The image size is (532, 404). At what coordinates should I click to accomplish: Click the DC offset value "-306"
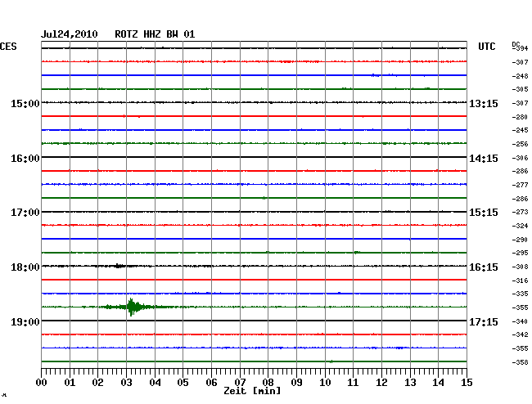520,158
